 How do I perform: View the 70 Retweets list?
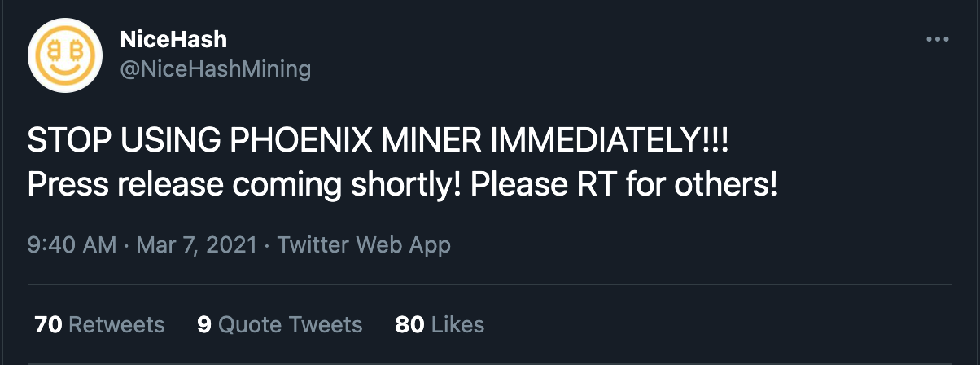pyautogui.click(x=99, y=324)
